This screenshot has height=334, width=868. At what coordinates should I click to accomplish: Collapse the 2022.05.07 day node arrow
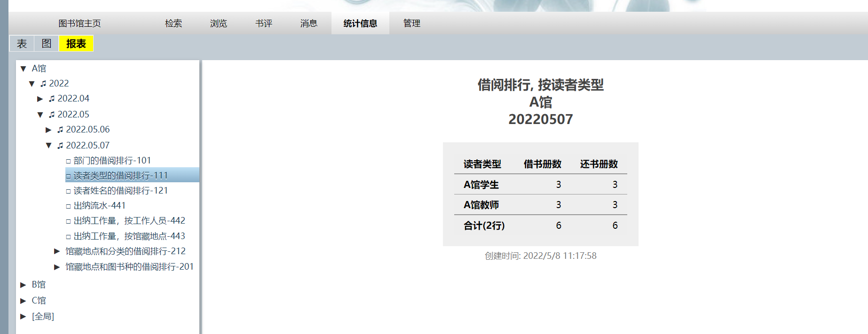(x=48, y=146)
